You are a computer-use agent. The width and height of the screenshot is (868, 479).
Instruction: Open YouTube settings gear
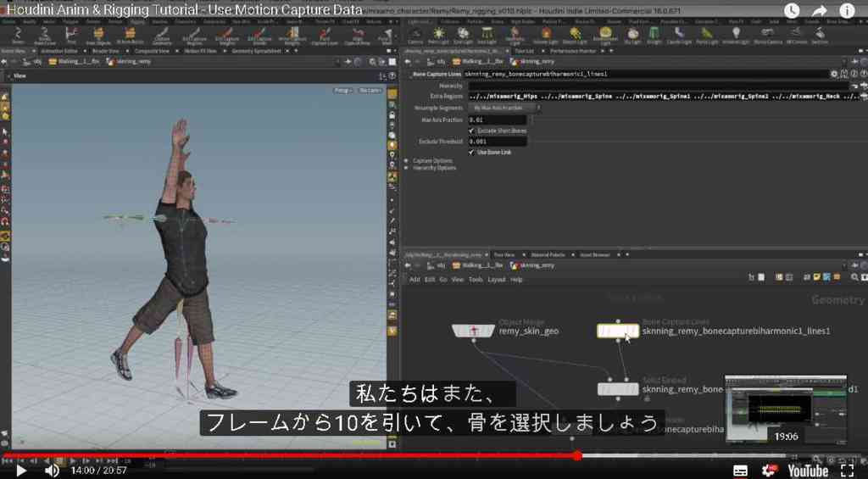click(x=770, y=471)
